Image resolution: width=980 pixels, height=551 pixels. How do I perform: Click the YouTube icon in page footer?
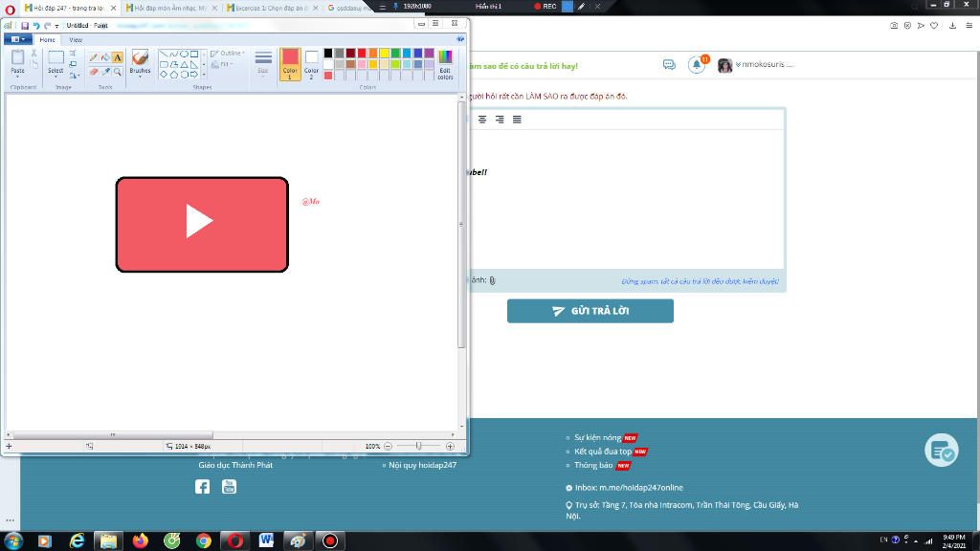click(x=229, y=487)
